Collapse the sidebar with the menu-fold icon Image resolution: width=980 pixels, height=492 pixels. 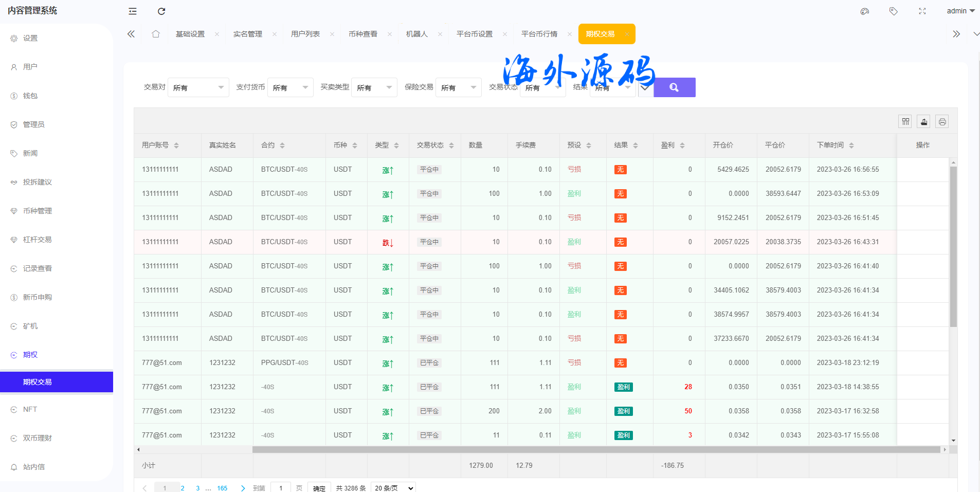coord(133,11)
